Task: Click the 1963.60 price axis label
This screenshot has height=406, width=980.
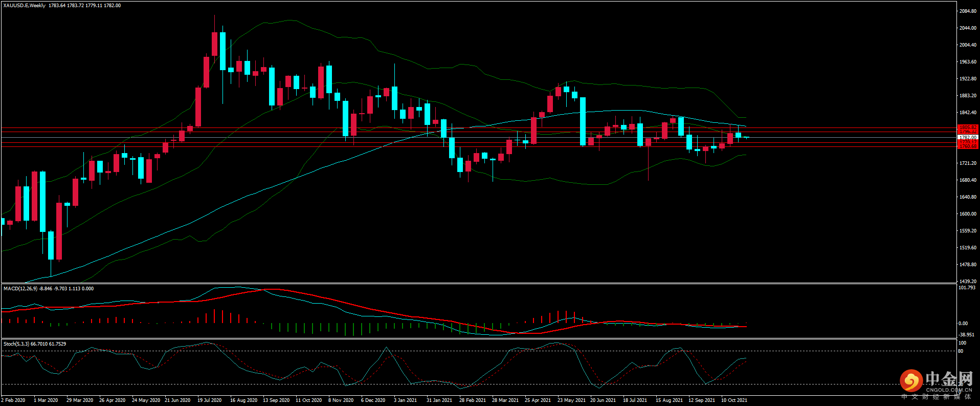Action: pos(968,62)
